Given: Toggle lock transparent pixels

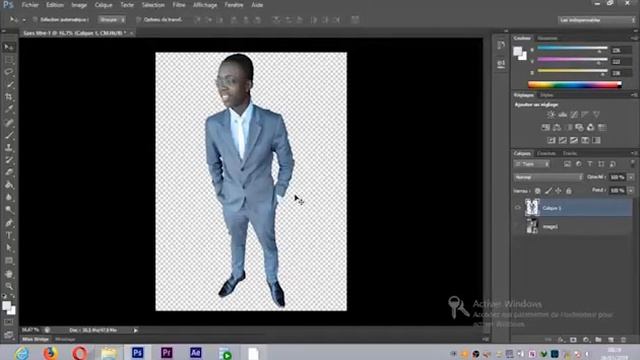Looking at the screenshot, I should [538, 191].
